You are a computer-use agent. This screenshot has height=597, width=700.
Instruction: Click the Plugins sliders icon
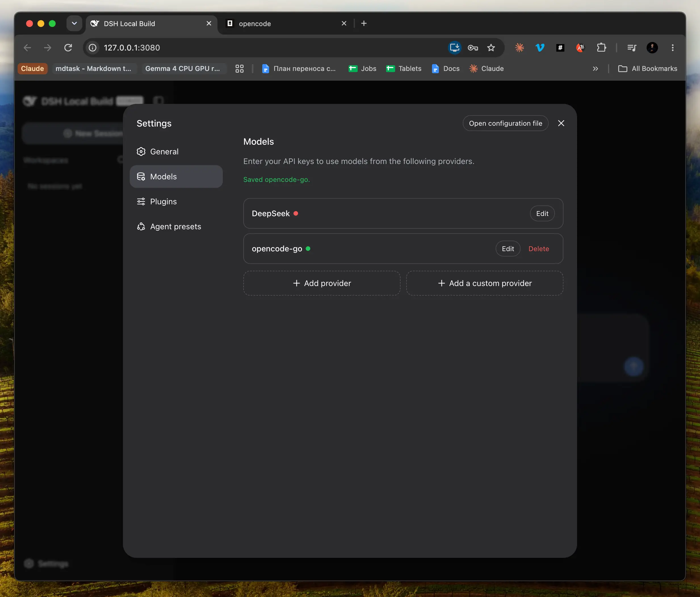[x=141, y=201]
